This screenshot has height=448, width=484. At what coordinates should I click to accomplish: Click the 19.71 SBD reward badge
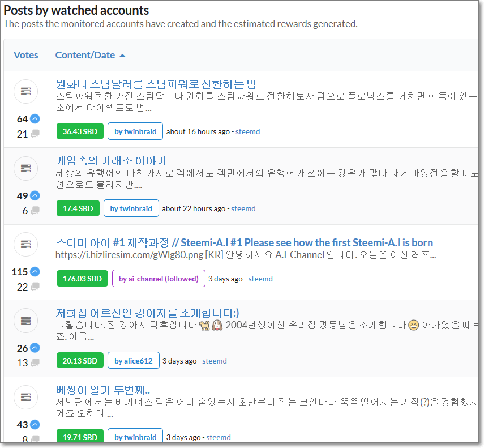tap(80, 437)
